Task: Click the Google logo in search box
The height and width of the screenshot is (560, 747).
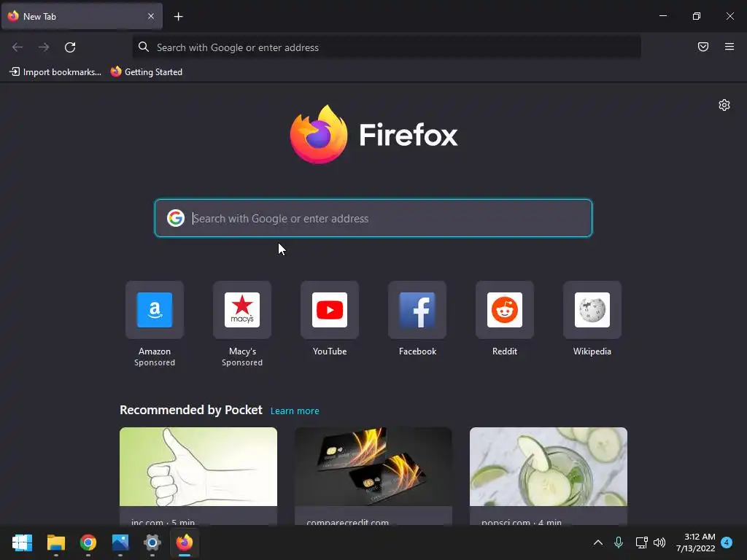Action: 176,218
